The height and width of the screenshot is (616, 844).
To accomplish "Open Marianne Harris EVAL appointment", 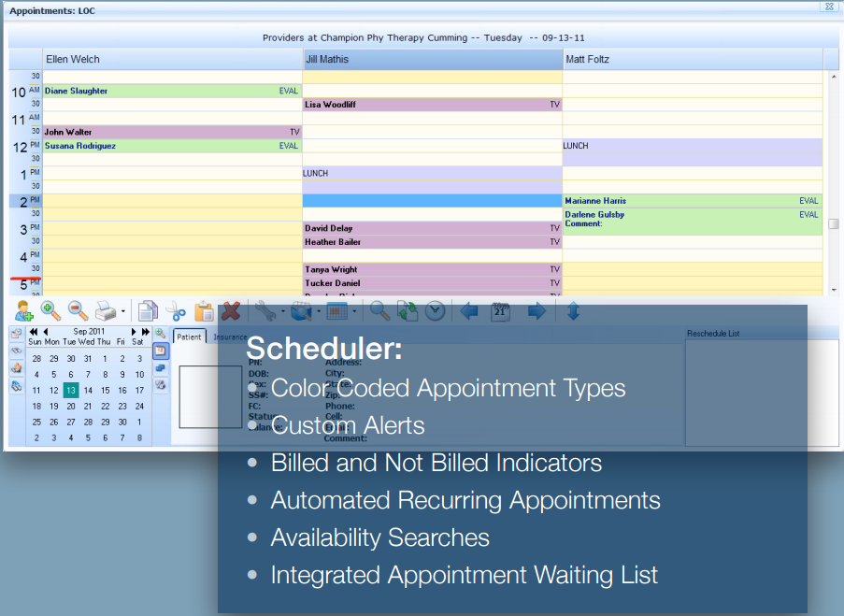I will coord(693,201).
